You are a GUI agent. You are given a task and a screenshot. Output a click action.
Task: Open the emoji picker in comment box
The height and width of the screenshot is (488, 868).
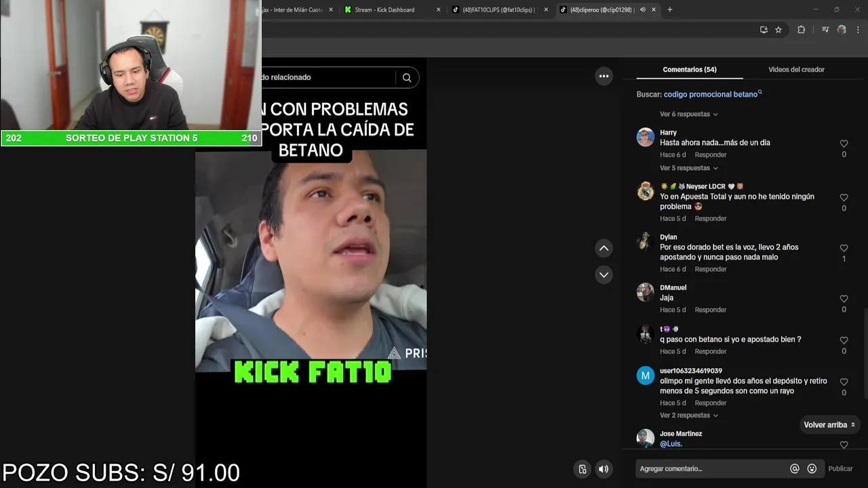click(812, 468)
